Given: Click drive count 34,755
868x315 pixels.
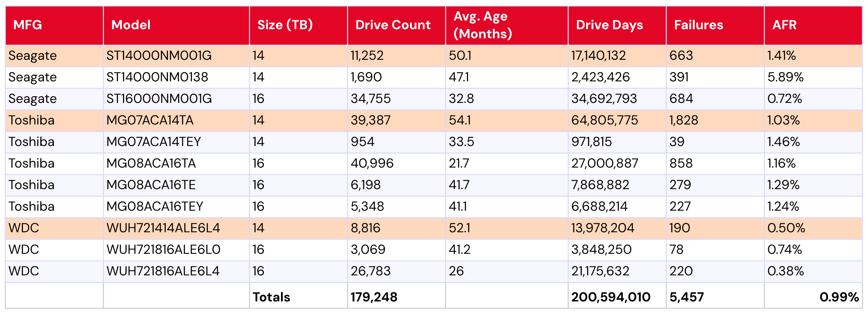Looking at the screenshot, I should pos(371,99).
